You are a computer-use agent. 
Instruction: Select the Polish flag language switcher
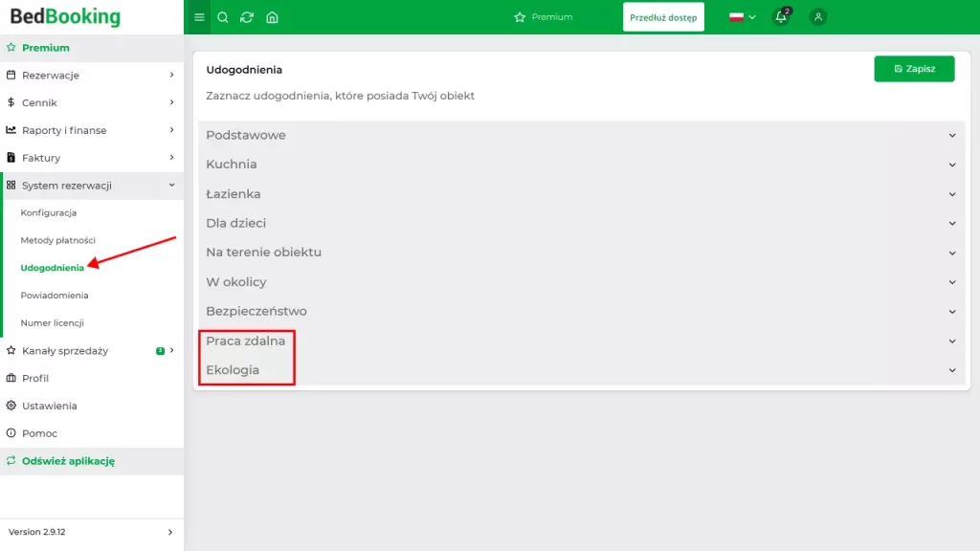click(737, 16)
